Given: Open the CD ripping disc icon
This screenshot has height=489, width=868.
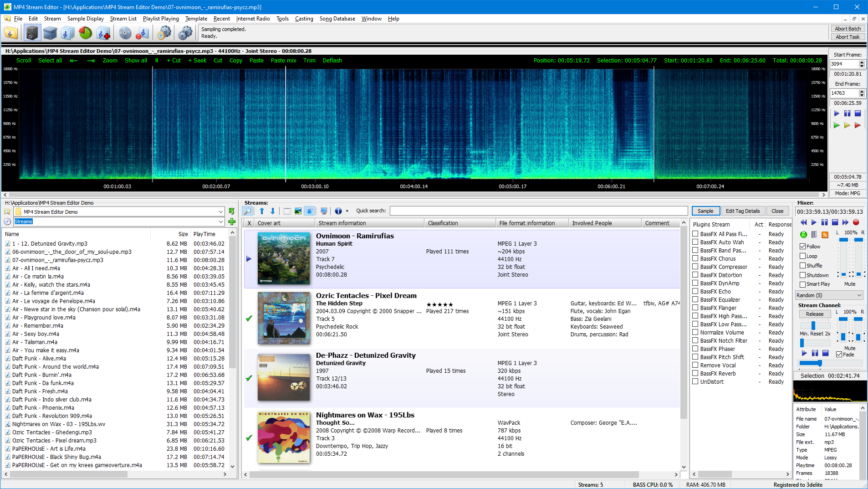Looking at the screenshot, I should click(x=125, y=32).
